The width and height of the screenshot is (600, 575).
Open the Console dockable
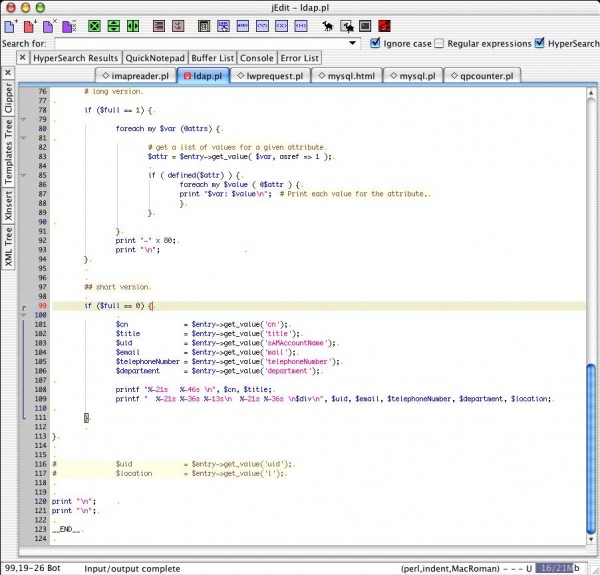(x=257, y=58)
